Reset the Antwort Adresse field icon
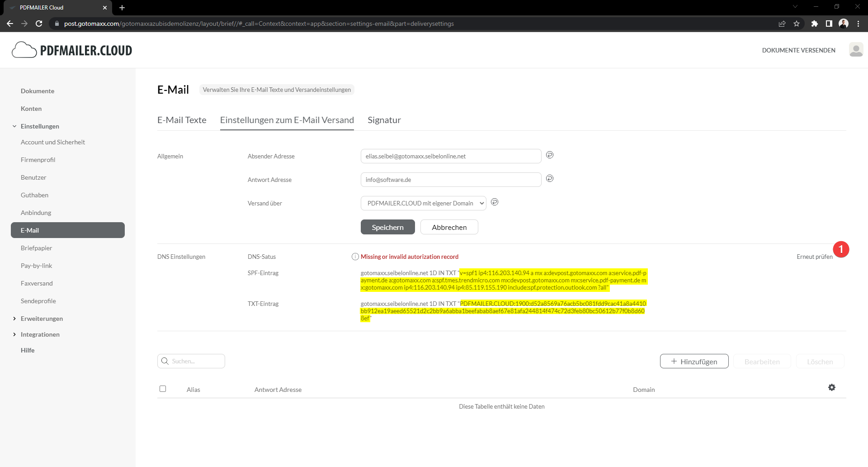868x467 pixels. 550,179
